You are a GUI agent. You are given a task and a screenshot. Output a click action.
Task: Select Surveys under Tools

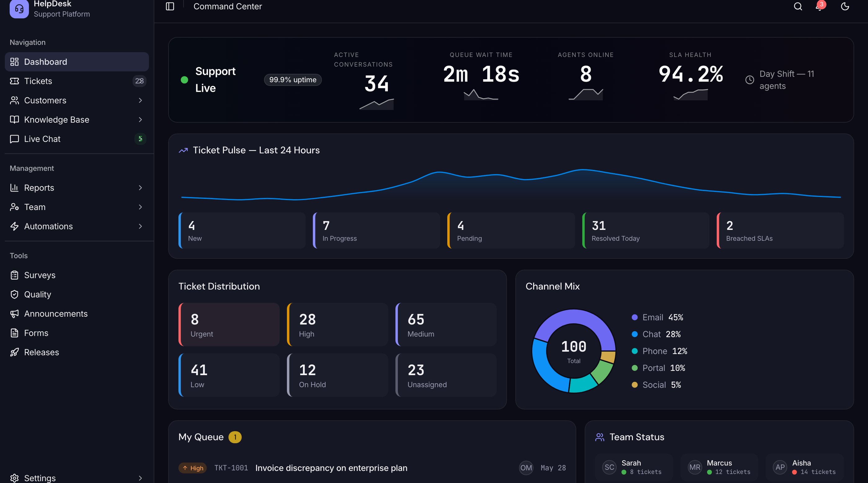coord(77,275)
